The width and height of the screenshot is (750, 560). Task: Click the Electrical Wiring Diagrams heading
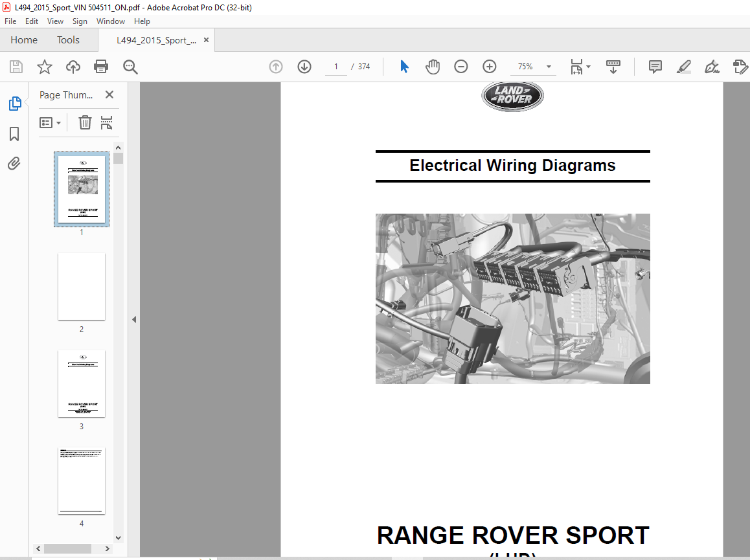point(513,166)
